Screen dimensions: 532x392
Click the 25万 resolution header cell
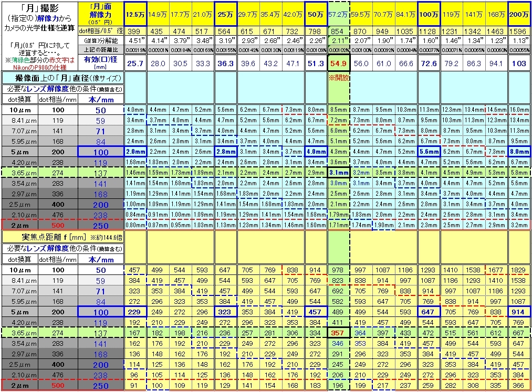(x=226, y=14)
